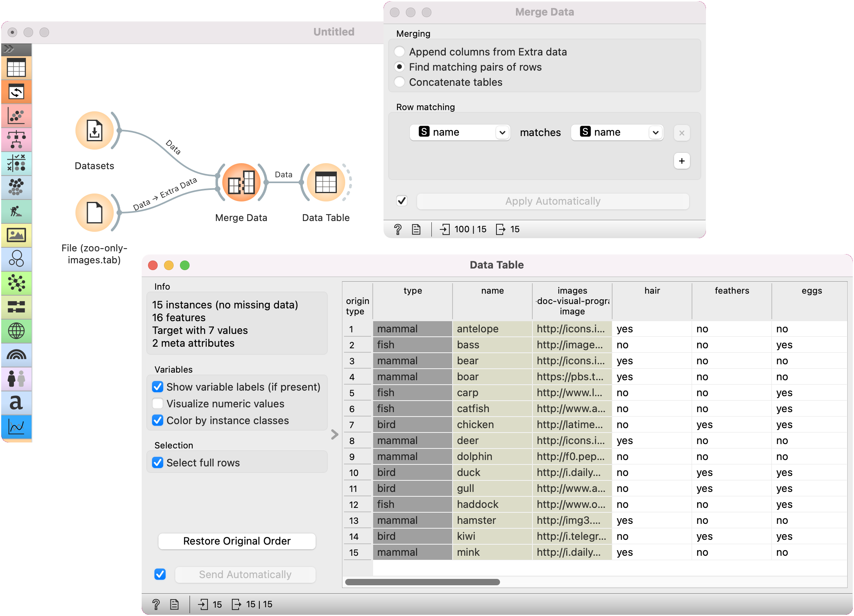
Task: Click Merge Data output summary icon
Action: (500, 229)
